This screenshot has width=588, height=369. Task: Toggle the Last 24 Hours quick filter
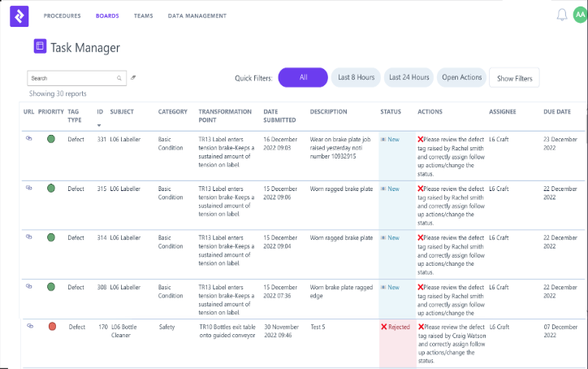[x=409, y=77]
